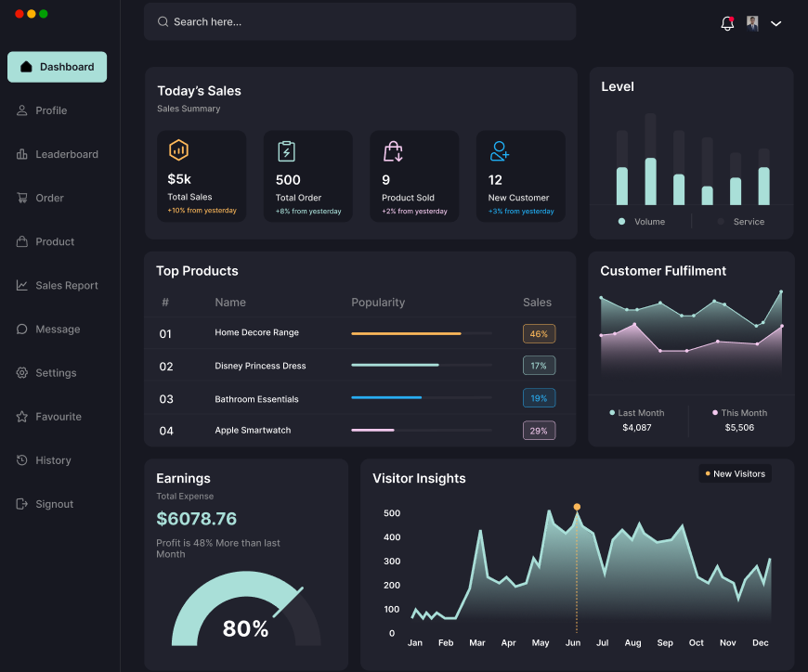Click the notification bell icon
The height and width of the screenshot is (672, 808).
pos(727,22)
